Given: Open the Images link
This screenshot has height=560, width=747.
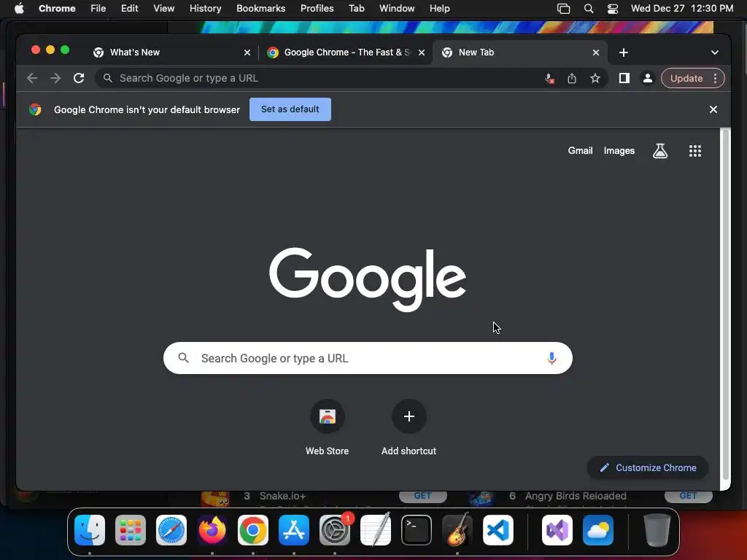Looking at the screenshot, I should pyautogui.click(x=619, y=151).
